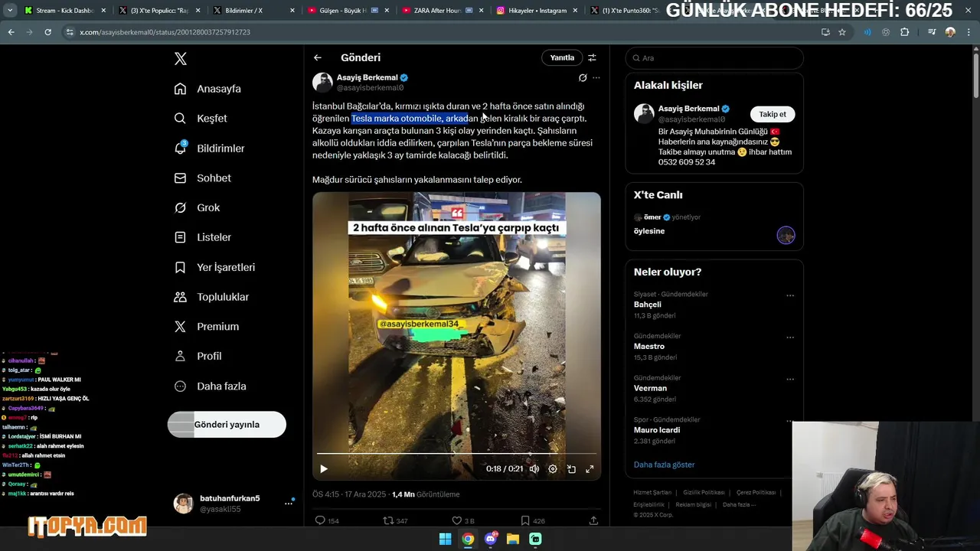Open reply filter settings icon beside Yanıtla
This screenshot has width=980, height=551.
pyautogui.click(x=592, y=57)
